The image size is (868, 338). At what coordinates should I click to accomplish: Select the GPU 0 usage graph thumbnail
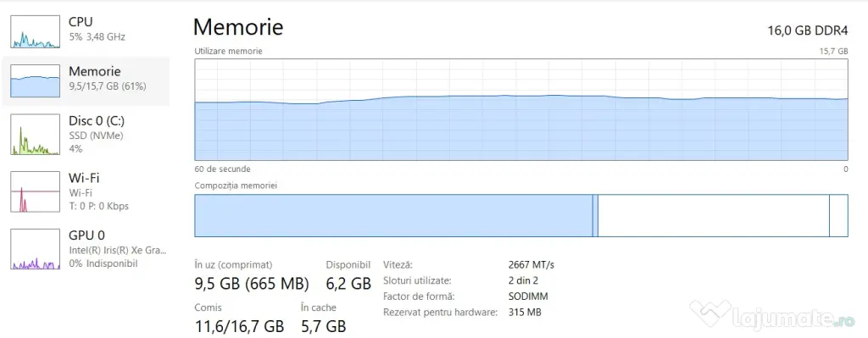tap(36, 249)
